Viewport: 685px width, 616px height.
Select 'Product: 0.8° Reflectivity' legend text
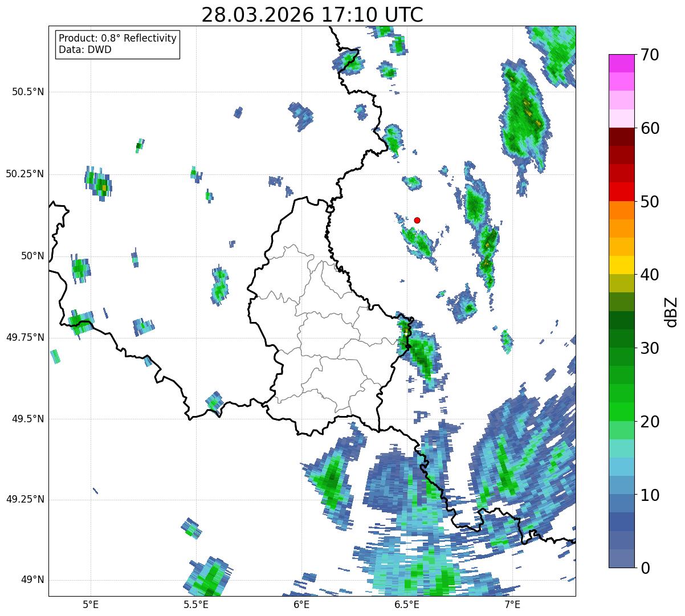click(118, 38)
